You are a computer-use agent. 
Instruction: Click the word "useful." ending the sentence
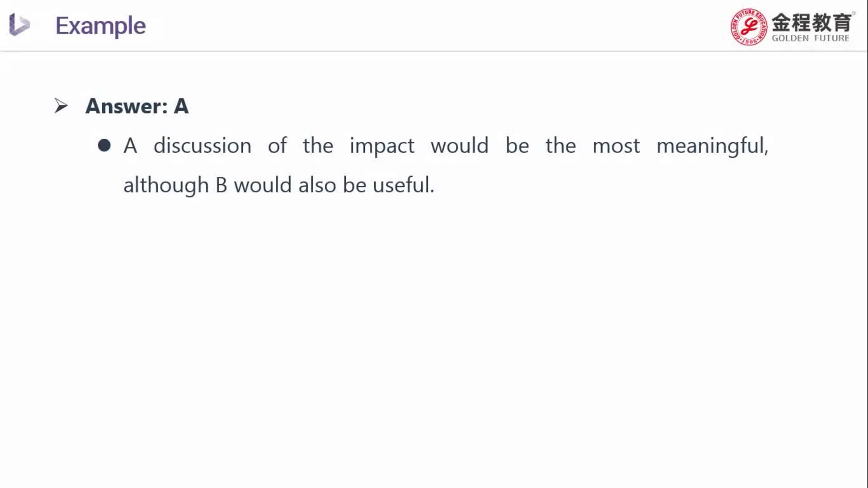(x=403, y=185)
